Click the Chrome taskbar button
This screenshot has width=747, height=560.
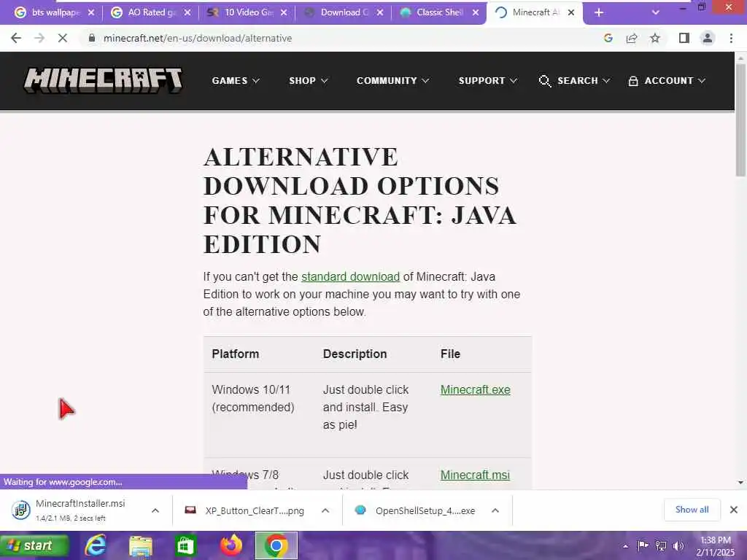(x=276, y=545)
